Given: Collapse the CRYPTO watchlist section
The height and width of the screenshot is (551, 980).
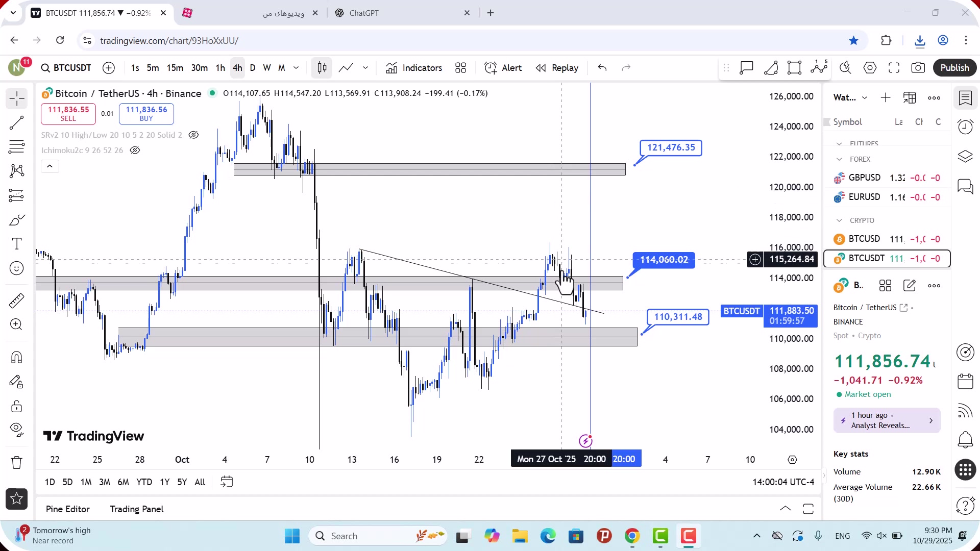Looking at the screenshot, I should [839, 220].
